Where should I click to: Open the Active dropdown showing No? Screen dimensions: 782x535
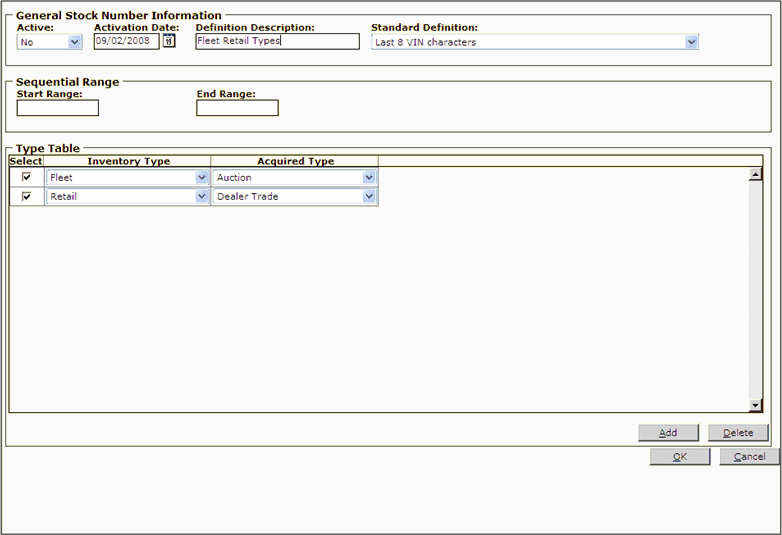pos(49,42)
